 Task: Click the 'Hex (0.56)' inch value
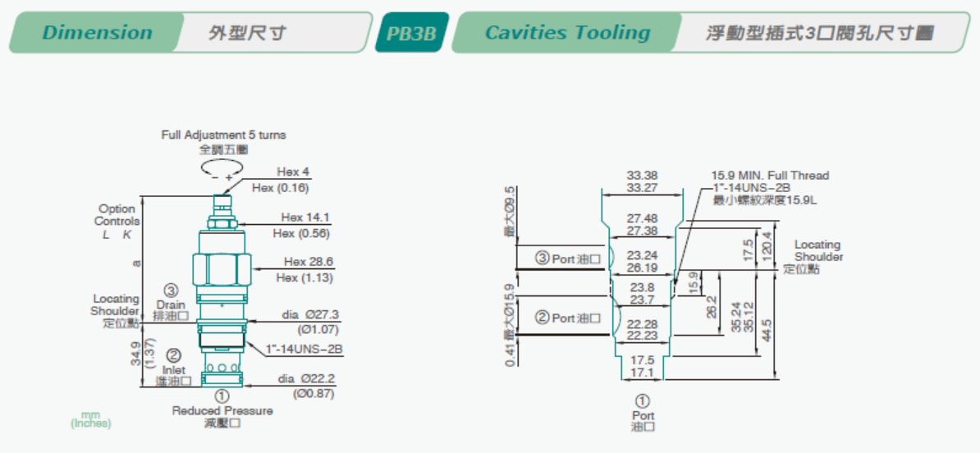pos(301,234)
